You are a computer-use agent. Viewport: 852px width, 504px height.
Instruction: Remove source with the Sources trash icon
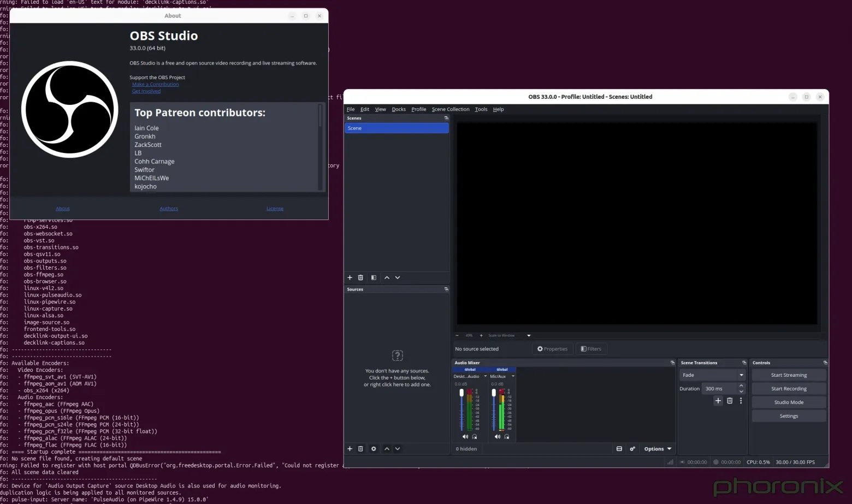(360, 449)
